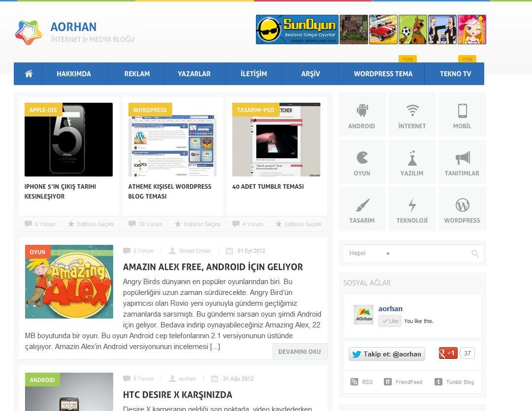Click the aorhan Facebook page avatar
Image resolution: width=532 pixels, height=411 pixels.
click(x=364, y=315)
